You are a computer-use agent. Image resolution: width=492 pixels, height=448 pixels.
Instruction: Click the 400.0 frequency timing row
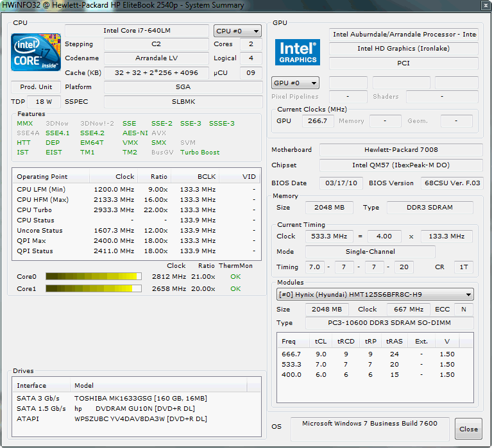click(x=375, y=375)
